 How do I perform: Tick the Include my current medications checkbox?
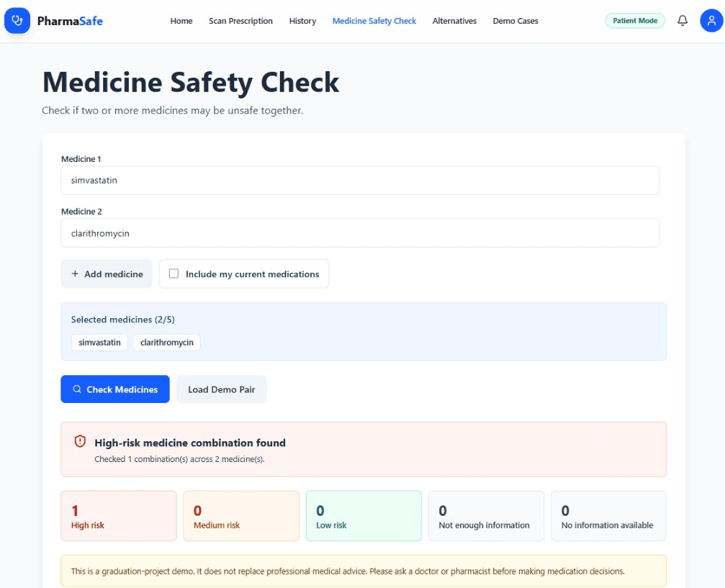174,273
